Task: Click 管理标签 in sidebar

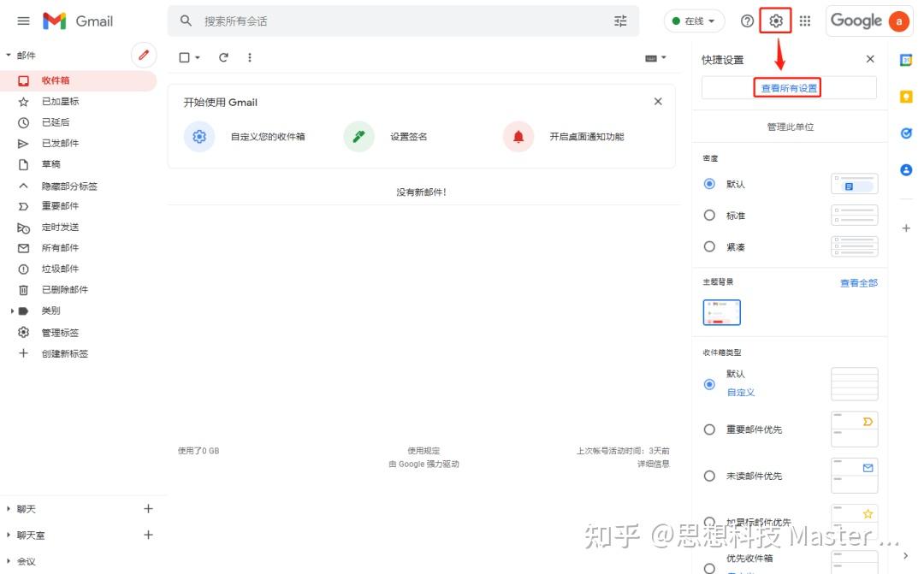Action: click(x=60, y=333)
